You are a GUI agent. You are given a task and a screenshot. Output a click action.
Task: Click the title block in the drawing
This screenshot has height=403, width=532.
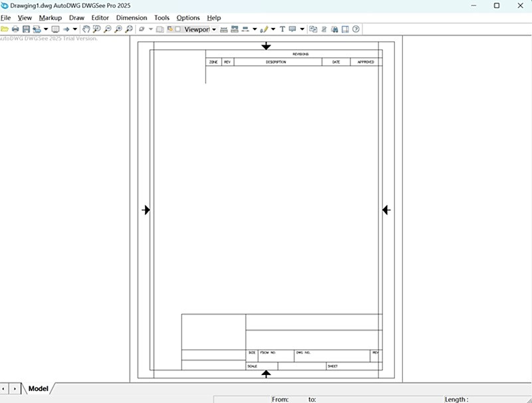tap(281, 342)
